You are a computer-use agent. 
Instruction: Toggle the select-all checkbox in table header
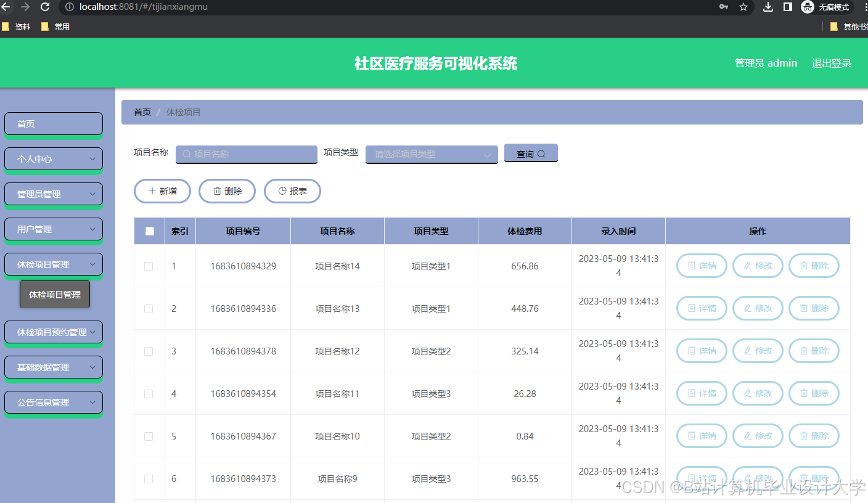[x=149, y=231]
